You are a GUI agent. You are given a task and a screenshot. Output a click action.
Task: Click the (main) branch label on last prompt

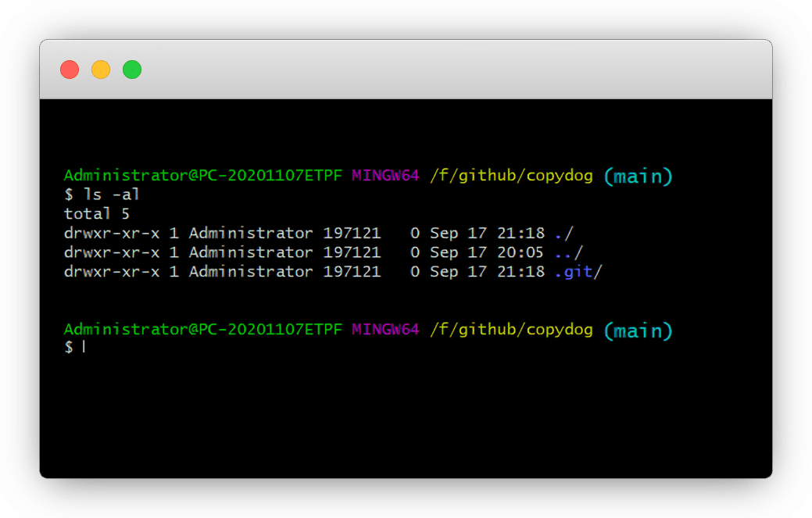click(x=638, y=331)
